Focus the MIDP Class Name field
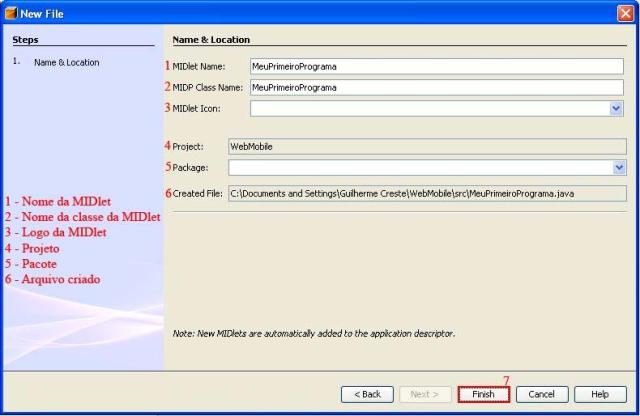This screenshot has height=416, width=640. coord(436,87)
